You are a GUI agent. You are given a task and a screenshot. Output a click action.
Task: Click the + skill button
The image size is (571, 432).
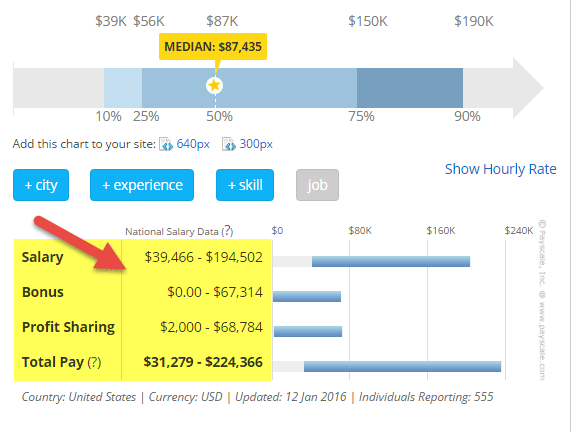click(x=245, y=185)
